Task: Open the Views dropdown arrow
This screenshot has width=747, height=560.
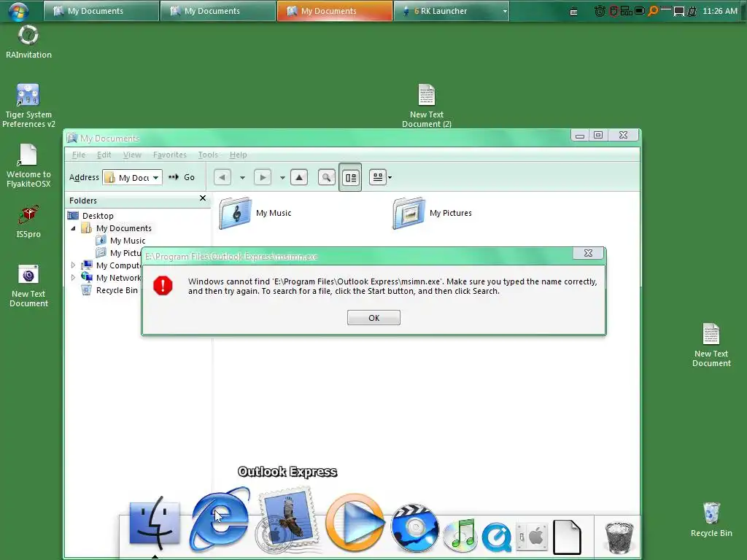Action: (x=390, y=178)
